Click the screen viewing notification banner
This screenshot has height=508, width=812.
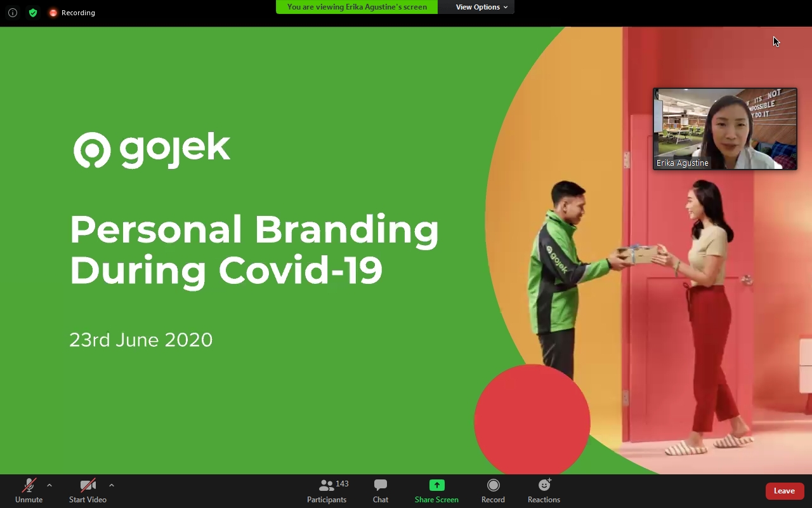pyautogui.click(x=357, y=7)
